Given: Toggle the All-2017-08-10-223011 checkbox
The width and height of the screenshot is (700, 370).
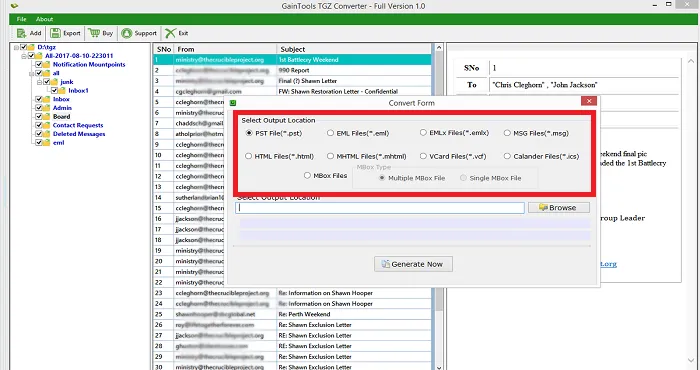Looking at the screenshot, I should point(31,56).
